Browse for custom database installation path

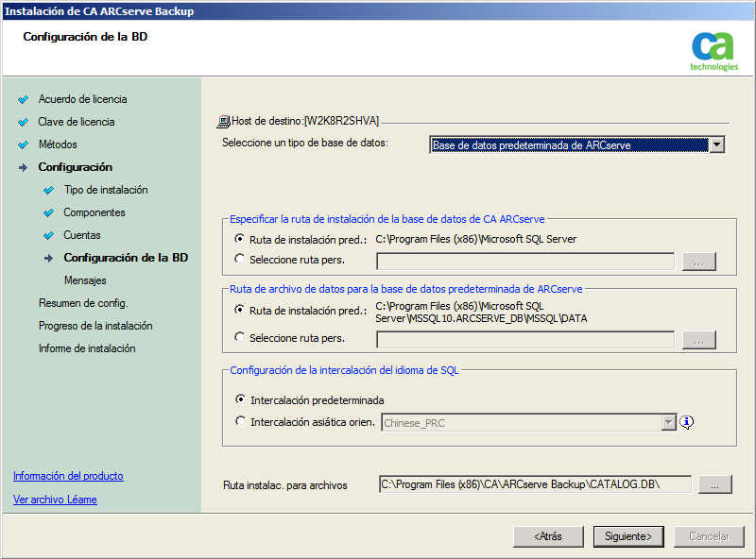pos(699,262)
